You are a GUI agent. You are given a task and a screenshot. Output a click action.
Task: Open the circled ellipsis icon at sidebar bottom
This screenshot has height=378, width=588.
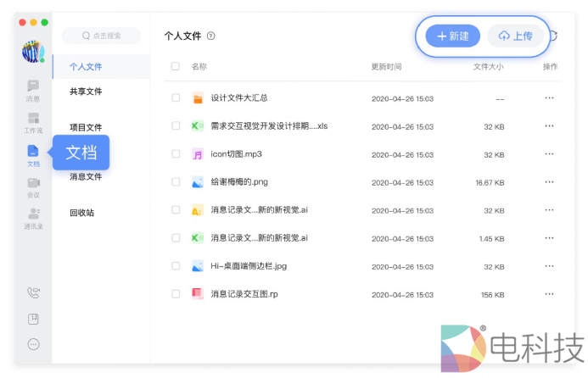33,344
